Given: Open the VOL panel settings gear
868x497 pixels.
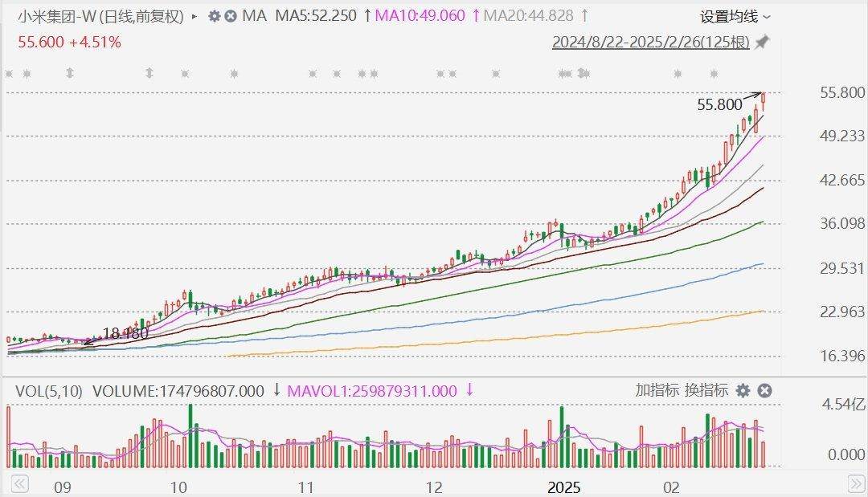Looking at the screenshot, I should 743,391.
